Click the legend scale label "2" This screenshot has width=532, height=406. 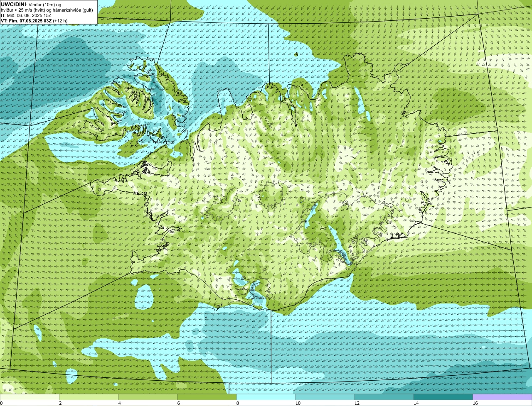tap(60, 403)
